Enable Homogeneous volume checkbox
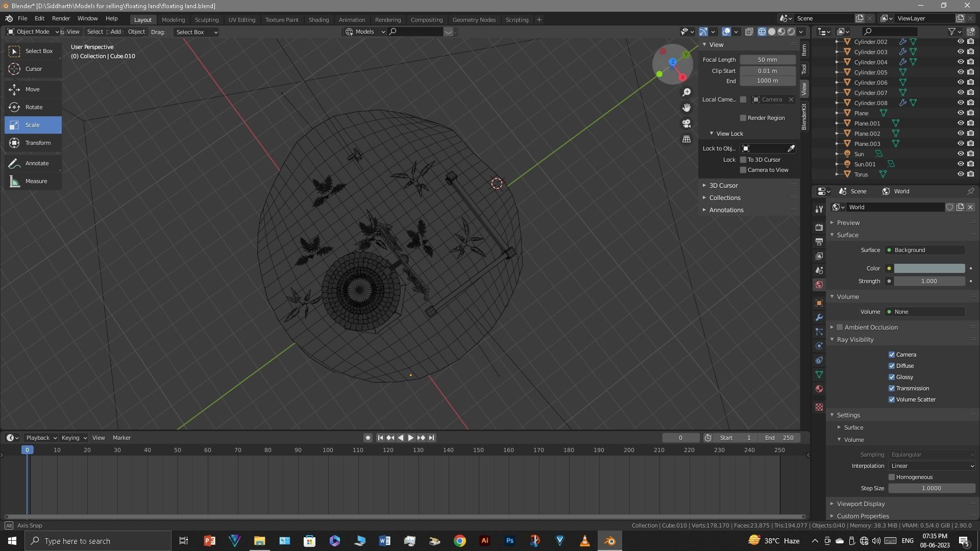This screenshot has width=980, height=551. pos(892,477)
